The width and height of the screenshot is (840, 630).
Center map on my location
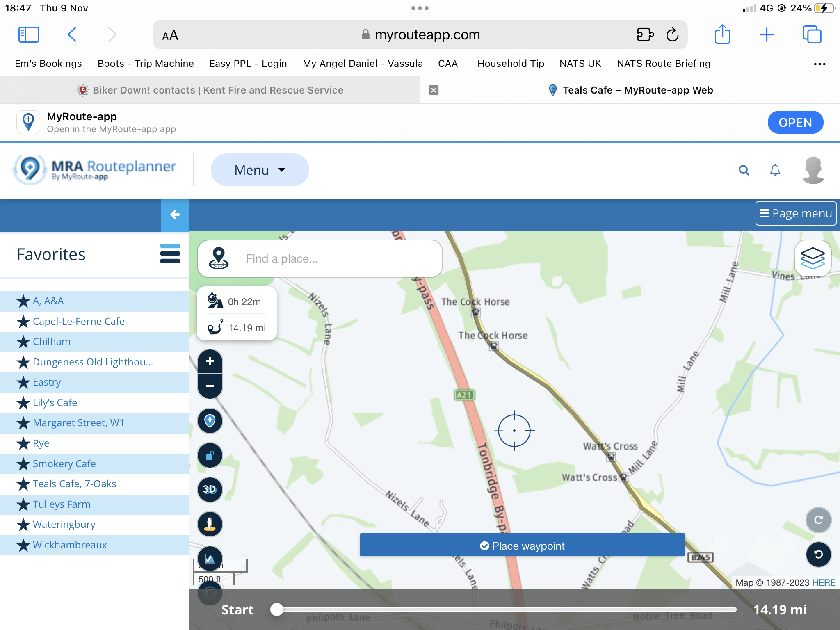[210, 593]
